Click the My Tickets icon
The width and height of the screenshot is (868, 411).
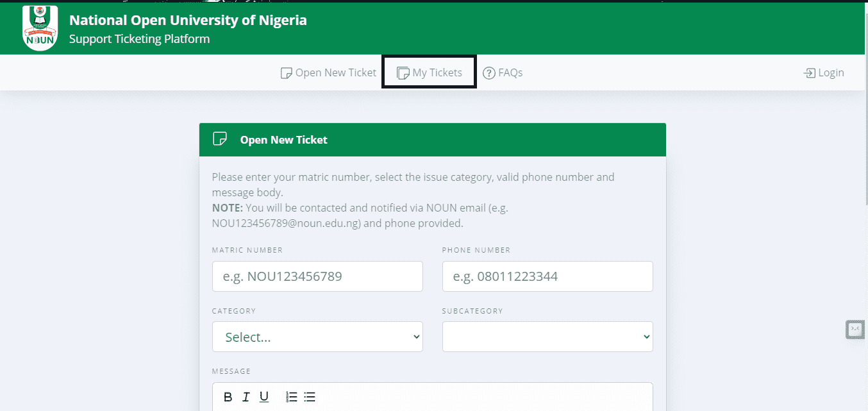pyautogui.click(x=403, y=73)
